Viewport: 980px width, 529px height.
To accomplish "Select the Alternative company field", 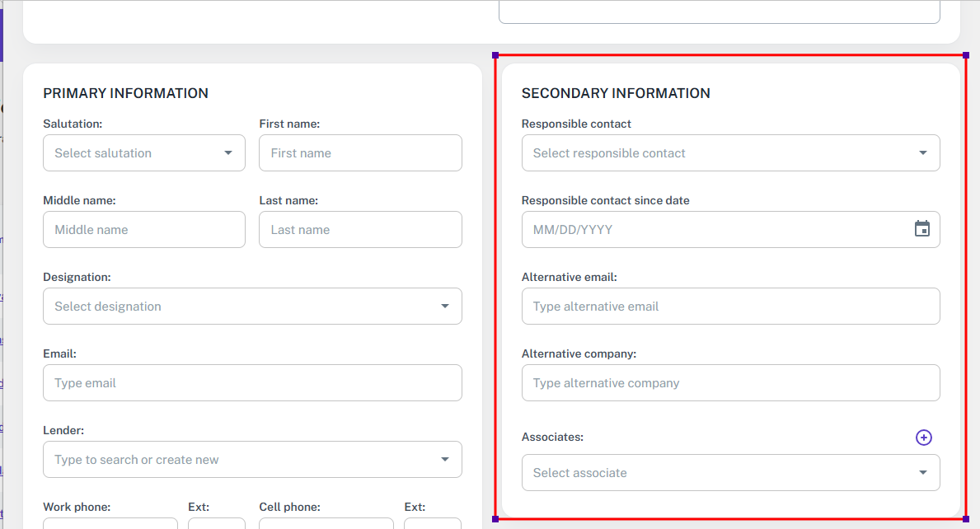I will 730,383.
